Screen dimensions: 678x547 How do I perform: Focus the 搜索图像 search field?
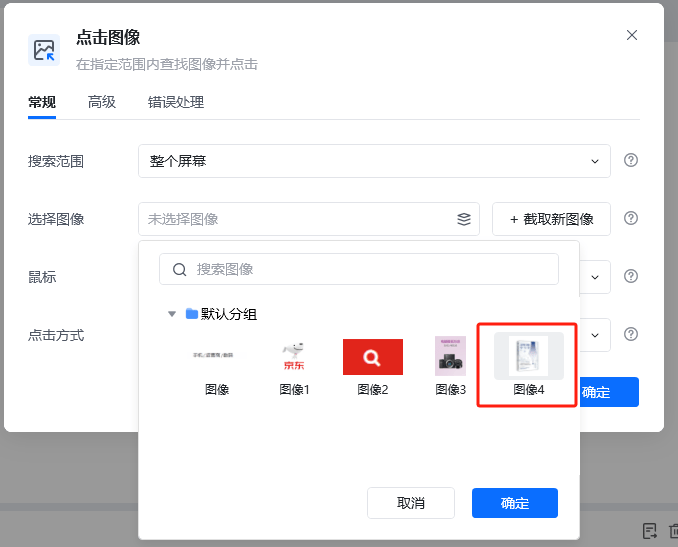coord(359,269)
